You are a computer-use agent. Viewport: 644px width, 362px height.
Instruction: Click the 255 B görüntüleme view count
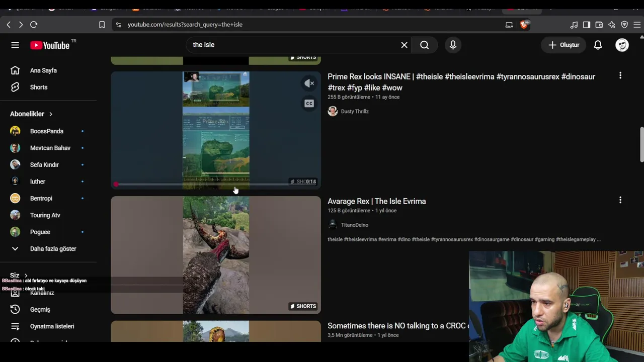(349, 97)
